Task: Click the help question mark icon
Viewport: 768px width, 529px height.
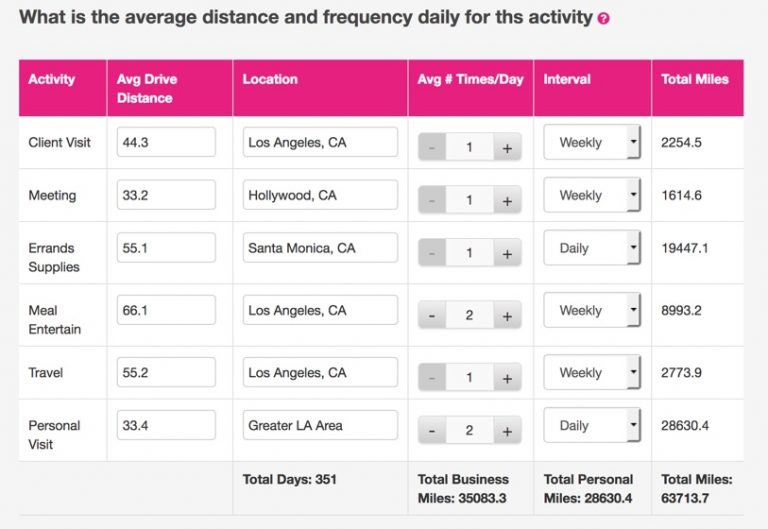Action: [604, 19]
